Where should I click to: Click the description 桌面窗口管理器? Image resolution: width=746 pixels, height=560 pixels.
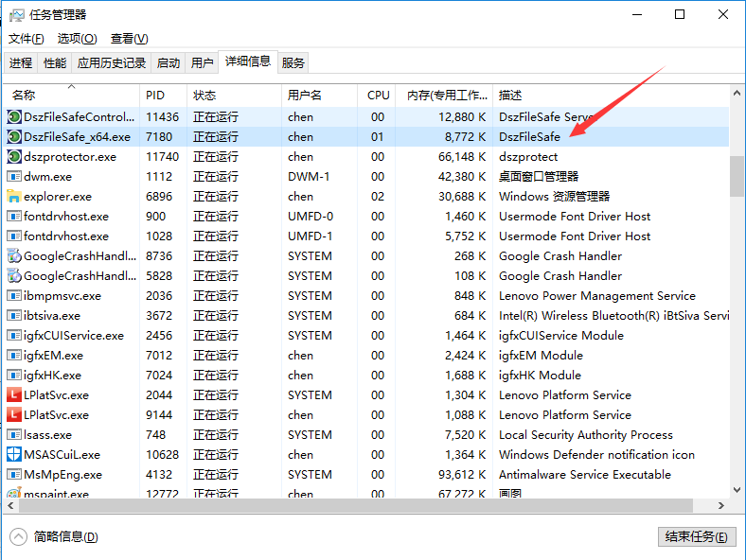(x=539, y=177)
